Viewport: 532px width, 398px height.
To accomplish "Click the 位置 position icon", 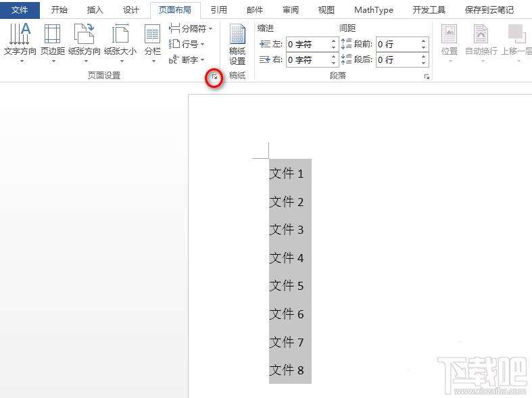I will (x=450, y=34).
